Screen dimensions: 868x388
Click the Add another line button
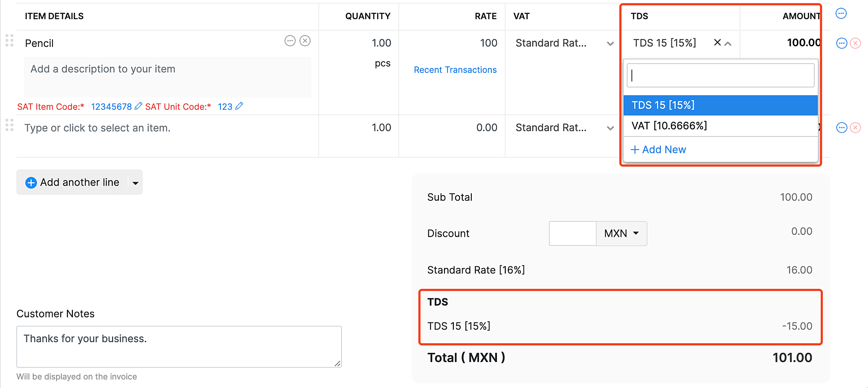click(72, 183)
